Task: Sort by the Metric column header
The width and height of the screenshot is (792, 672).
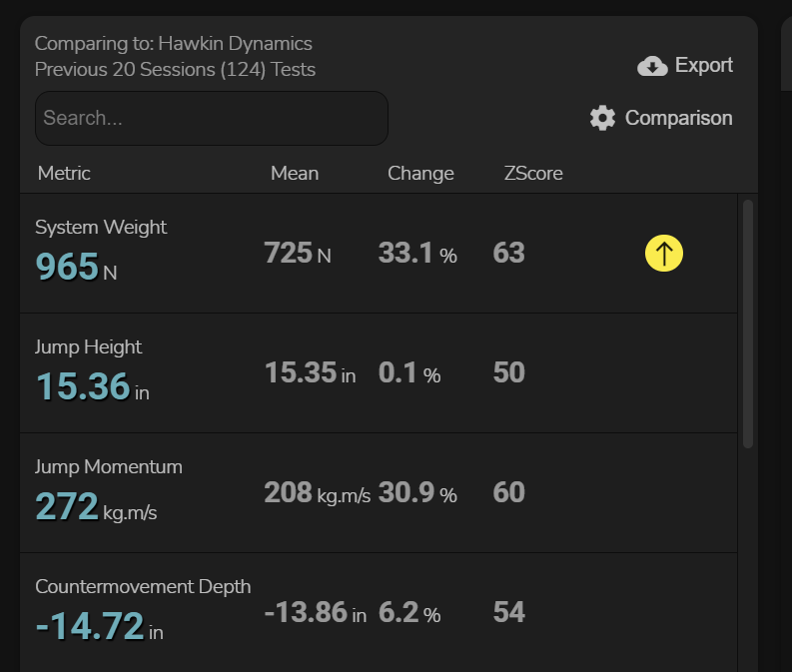Action: click(64, 173)
